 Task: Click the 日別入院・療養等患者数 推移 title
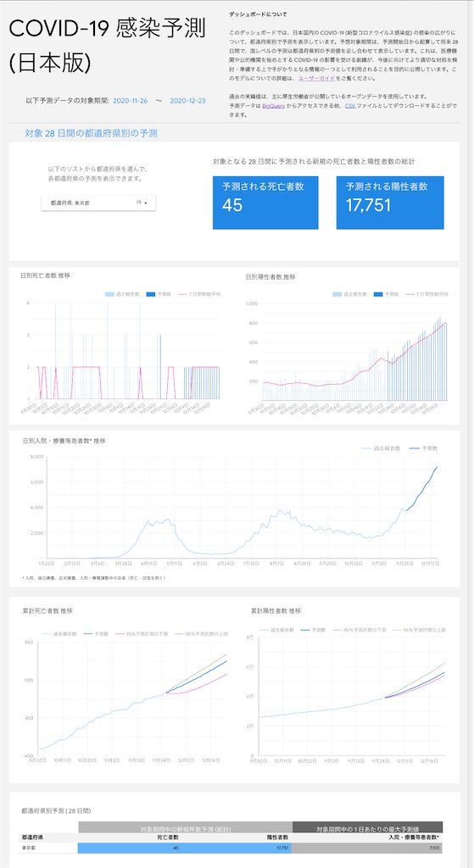tap(64, 441)
